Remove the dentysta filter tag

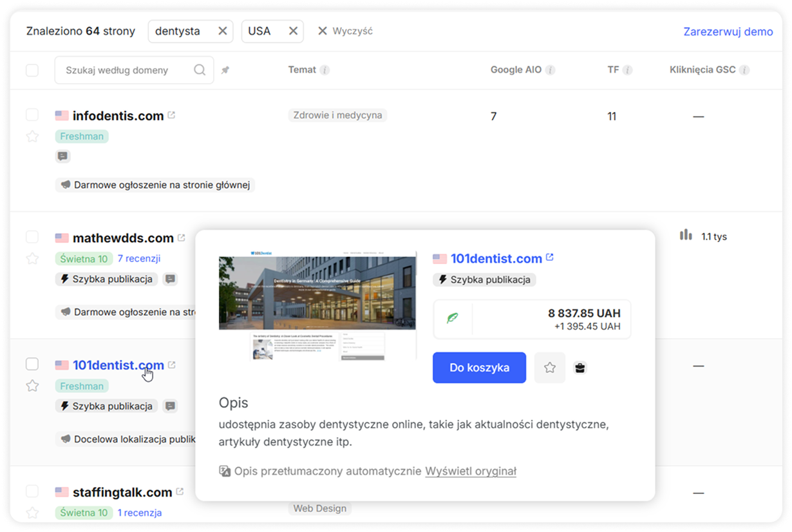222,31
